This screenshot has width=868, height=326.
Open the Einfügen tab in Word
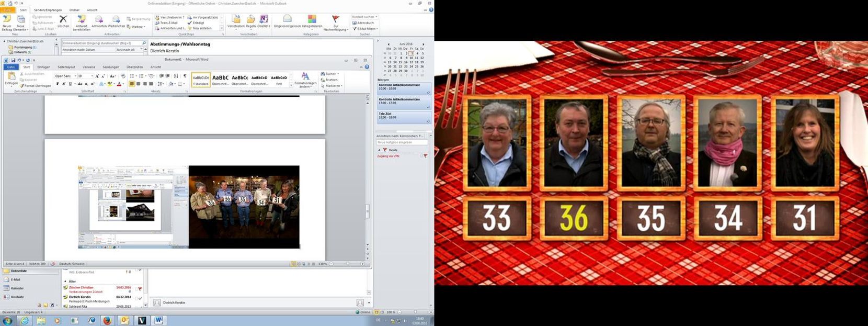pyautogui.click(x=44, y=67)
